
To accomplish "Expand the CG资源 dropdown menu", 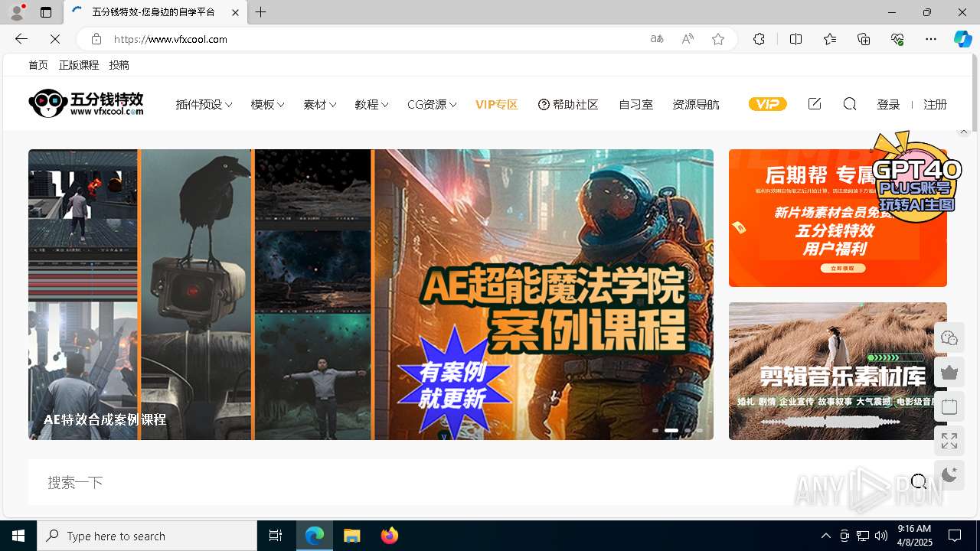I will [x=432, y=105].
